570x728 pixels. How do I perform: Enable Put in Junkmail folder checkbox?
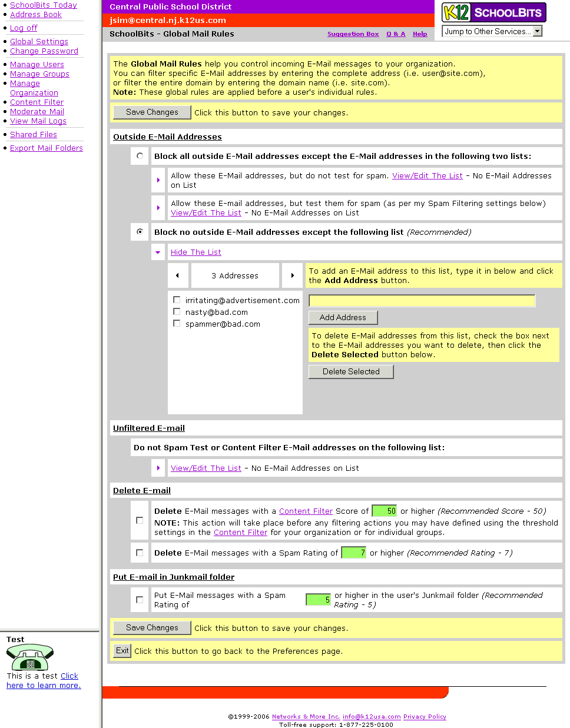tap(140, 600)
